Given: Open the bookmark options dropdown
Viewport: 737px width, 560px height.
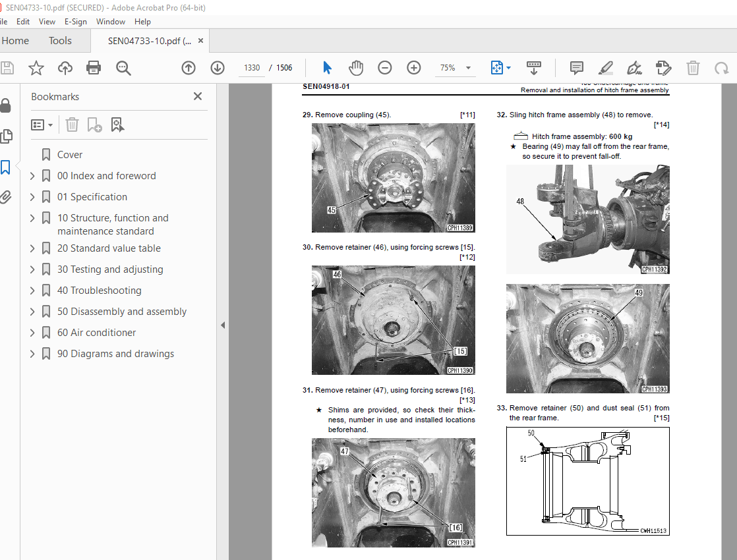Looking at the screenshot, I should [42, 125].
